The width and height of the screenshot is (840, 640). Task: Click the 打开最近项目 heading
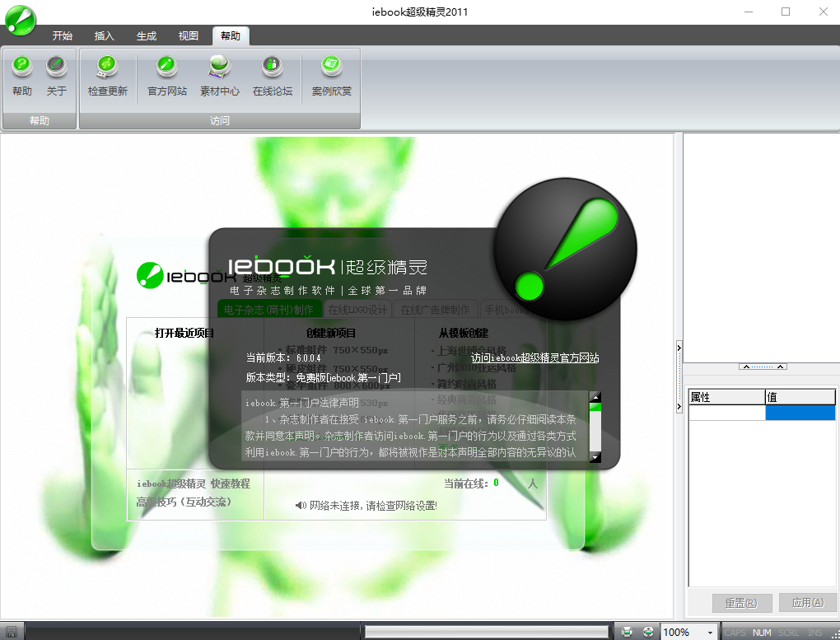click(184, 333)
